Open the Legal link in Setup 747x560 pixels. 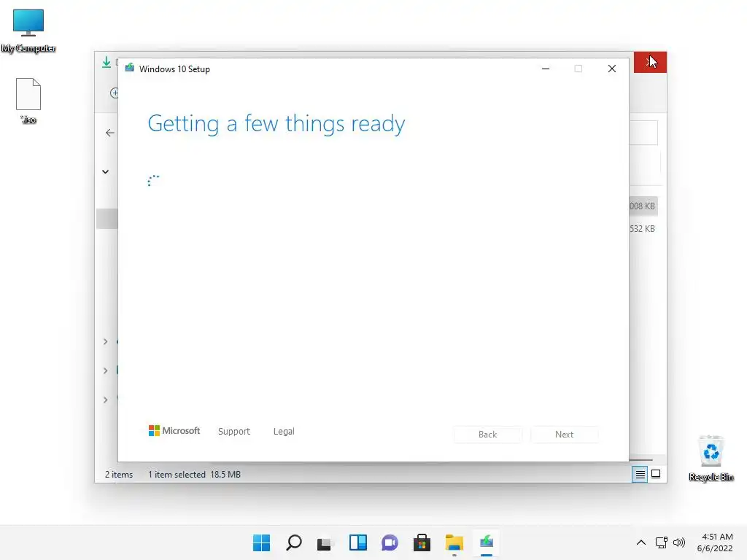coord(284,432)
